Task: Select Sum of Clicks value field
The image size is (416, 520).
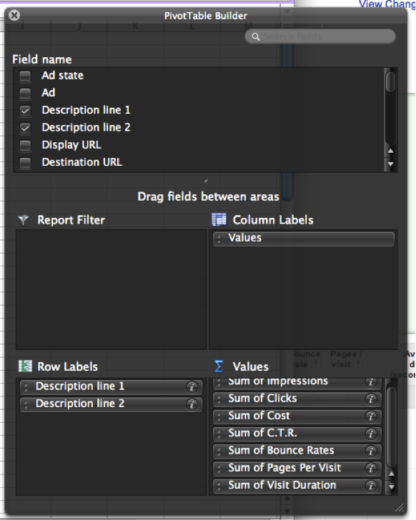Action: pos(297,399)
